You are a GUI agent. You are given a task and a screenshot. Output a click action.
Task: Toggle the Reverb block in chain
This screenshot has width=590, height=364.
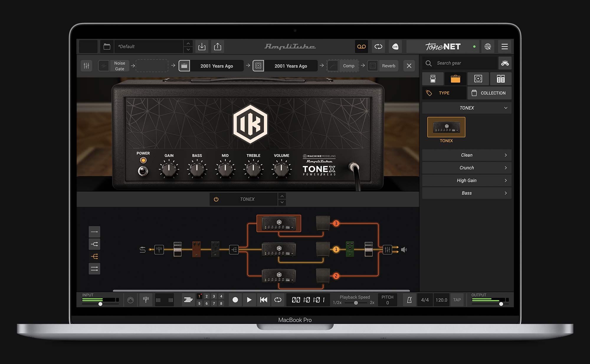click(383, 66)
